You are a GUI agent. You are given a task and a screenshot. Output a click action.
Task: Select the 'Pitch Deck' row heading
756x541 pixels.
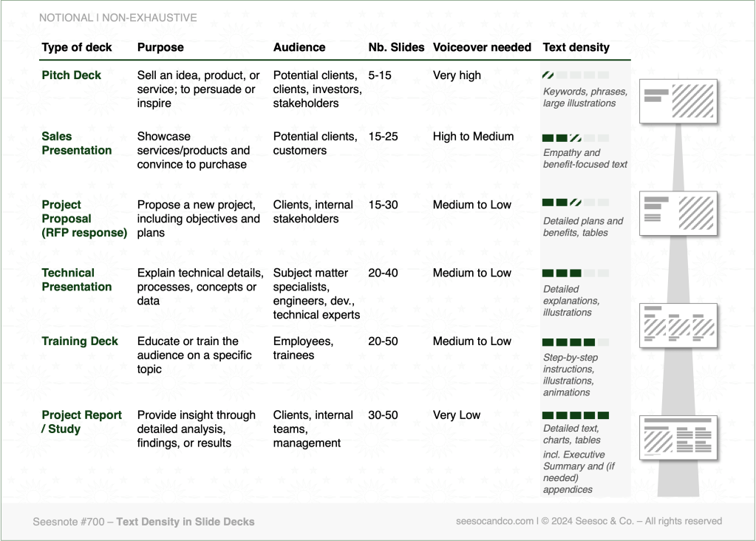coord(72,75)
